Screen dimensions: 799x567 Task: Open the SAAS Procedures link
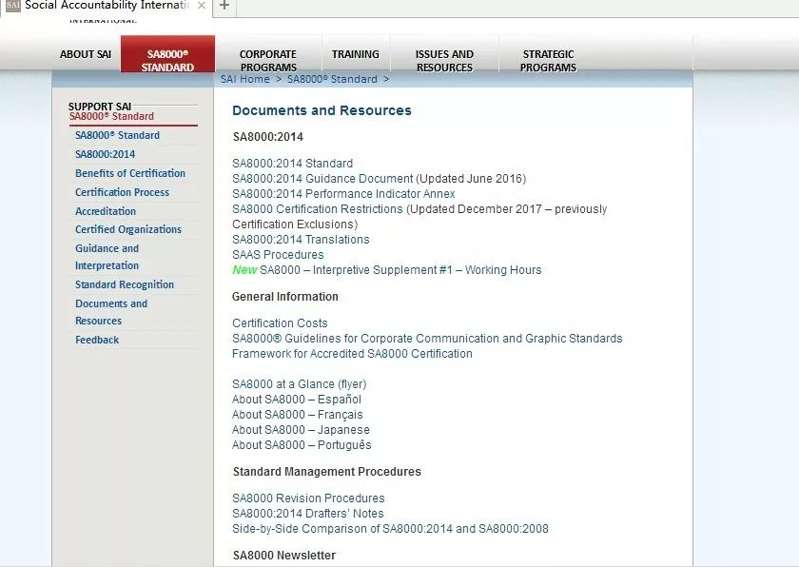click(x=277, y=255)
